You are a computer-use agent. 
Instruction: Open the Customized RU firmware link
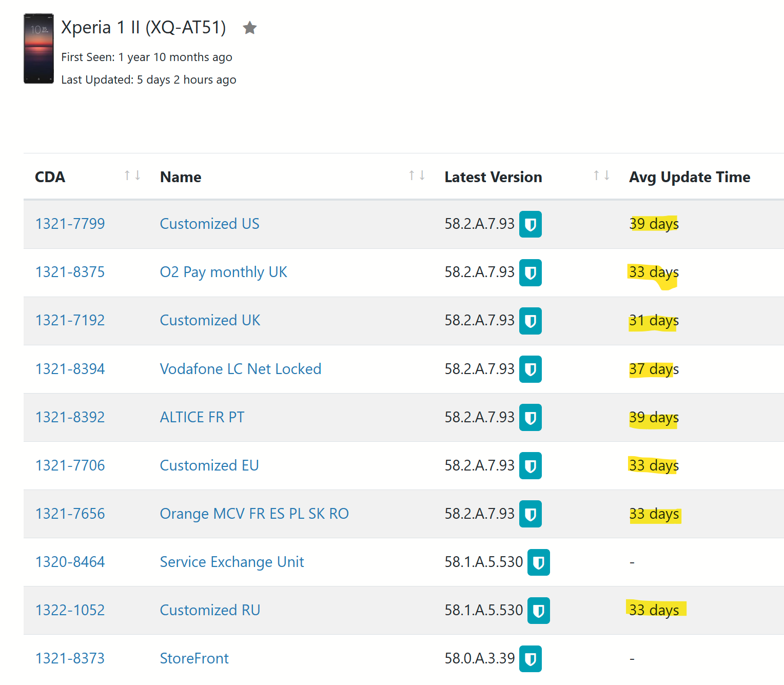click(210, 610)
